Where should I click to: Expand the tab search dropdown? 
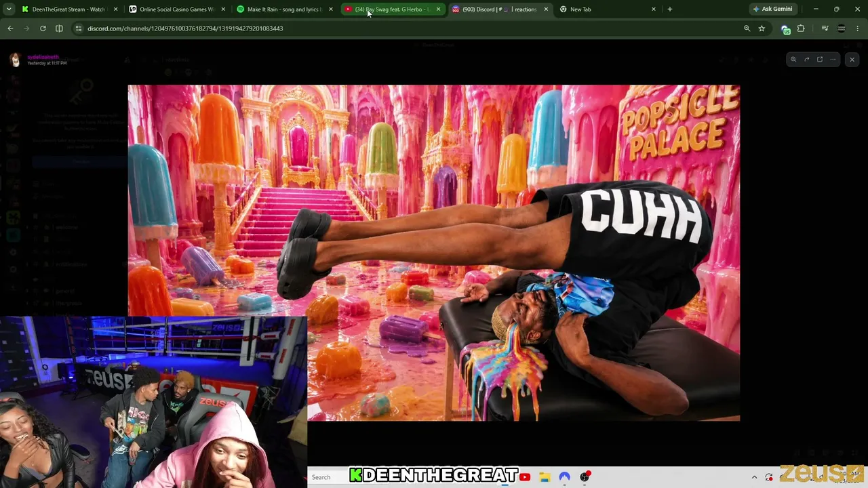pos(9,9)
